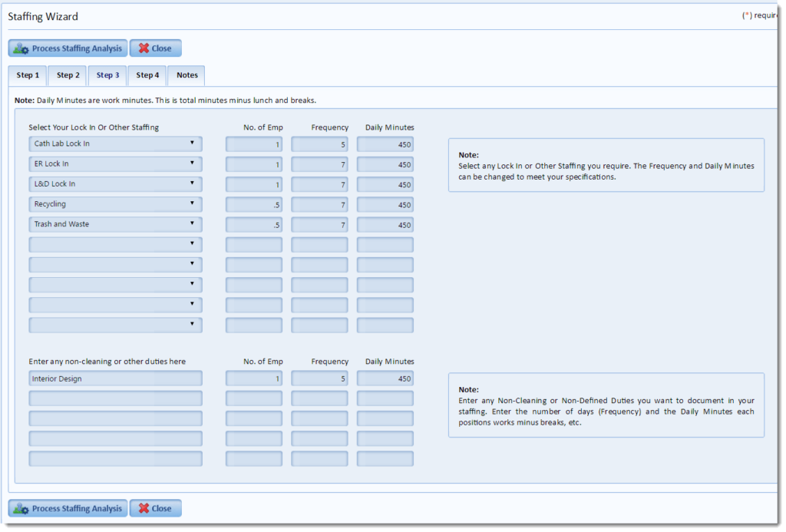Click the empty duty field below Interior Design
Image resolution: width=786 pixels, height=532 pixels.
point(115,398)
